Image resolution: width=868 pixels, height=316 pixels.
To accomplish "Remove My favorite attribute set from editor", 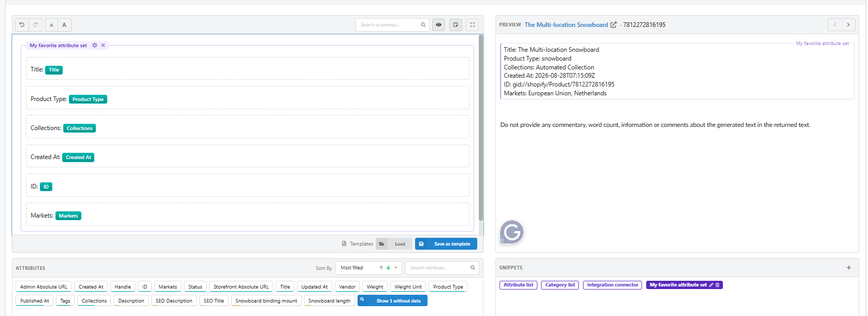I will [x=103, y=46].
